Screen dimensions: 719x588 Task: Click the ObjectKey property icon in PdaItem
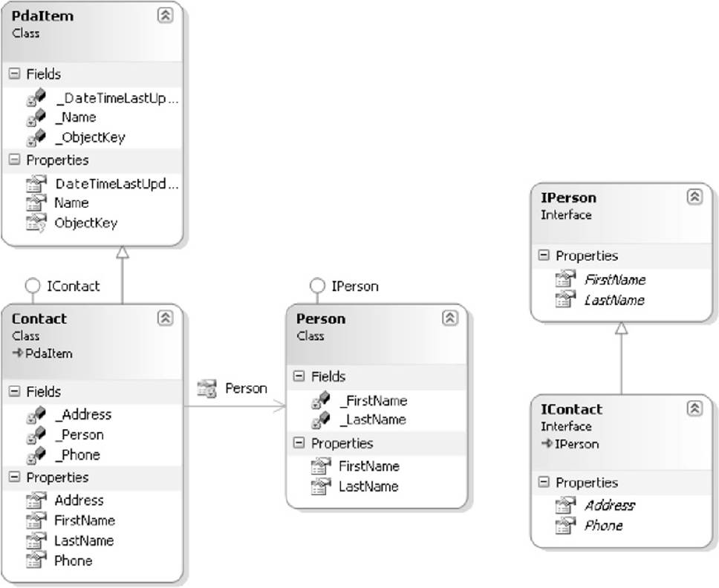[x=36, y=223]
